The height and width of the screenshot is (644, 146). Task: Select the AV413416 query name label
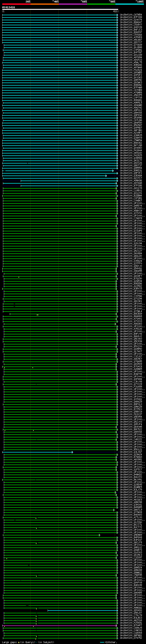coord(8,7)
